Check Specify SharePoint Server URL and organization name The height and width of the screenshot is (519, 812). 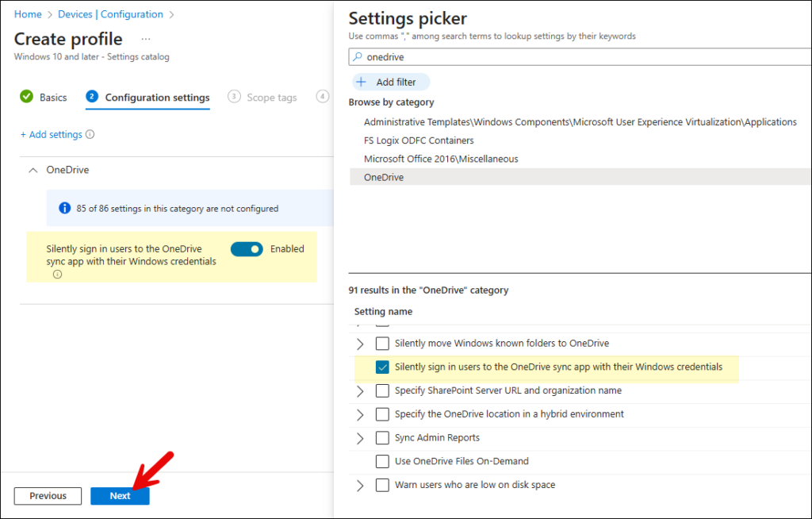tap(382, 390)
